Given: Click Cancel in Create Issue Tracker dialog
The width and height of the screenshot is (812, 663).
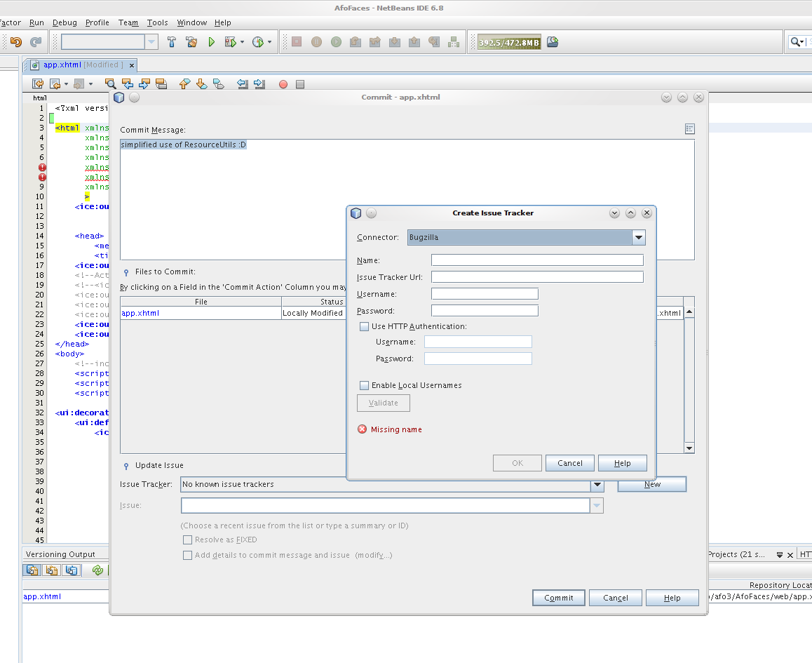Looking at the screenshot, I should 569,463.
